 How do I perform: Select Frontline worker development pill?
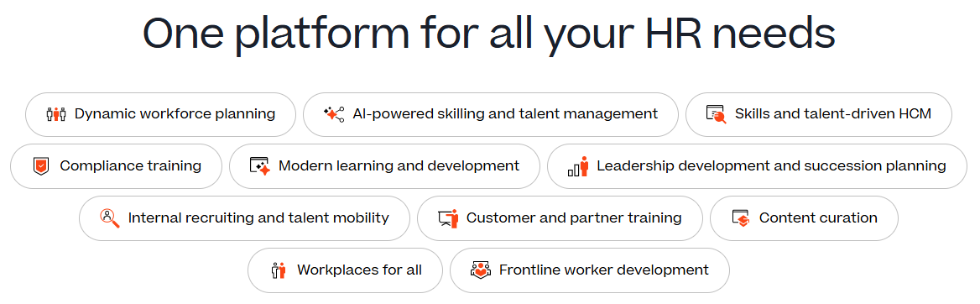pos(589,270)
